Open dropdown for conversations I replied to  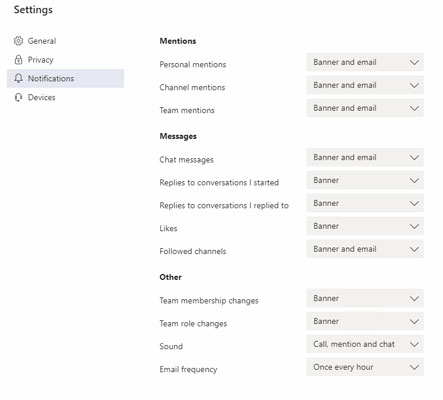click(x=365, y=203)
